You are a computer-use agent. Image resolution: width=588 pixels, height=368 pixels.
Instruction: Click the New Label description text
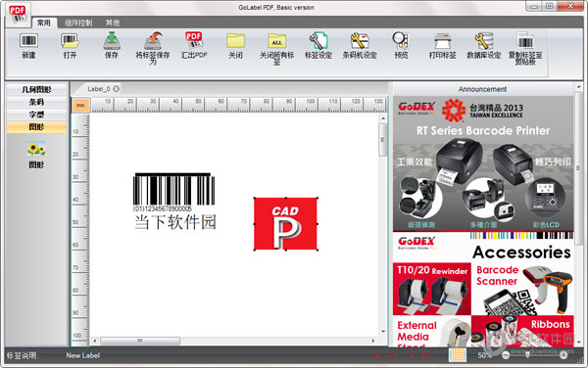[x=83, y=355]
